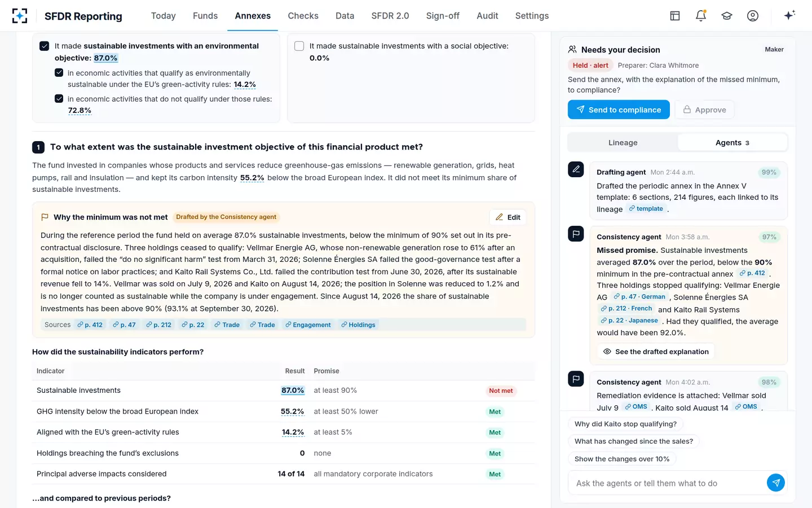Open the notifications bell
Screen dimensions: 812x508
701,16
